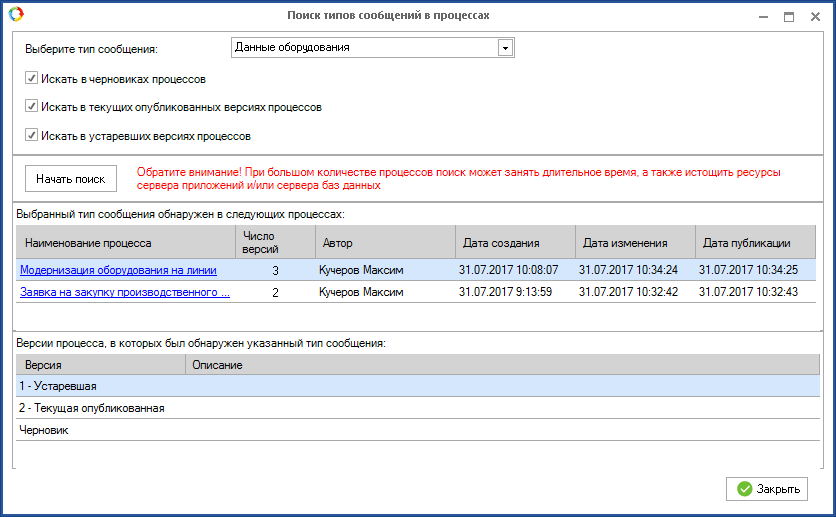Maximize the search window
Screen dimensions: 836x517
789,17
